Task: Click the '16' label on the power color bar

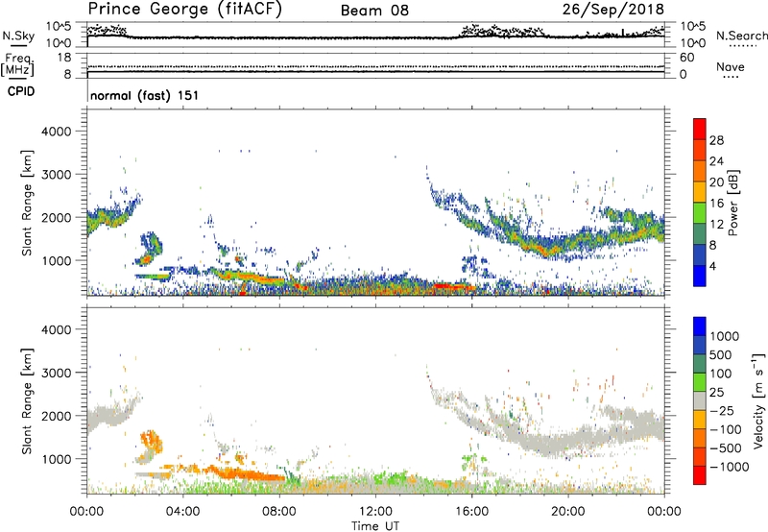Action: pyautogui.click(x=716, y=203)
